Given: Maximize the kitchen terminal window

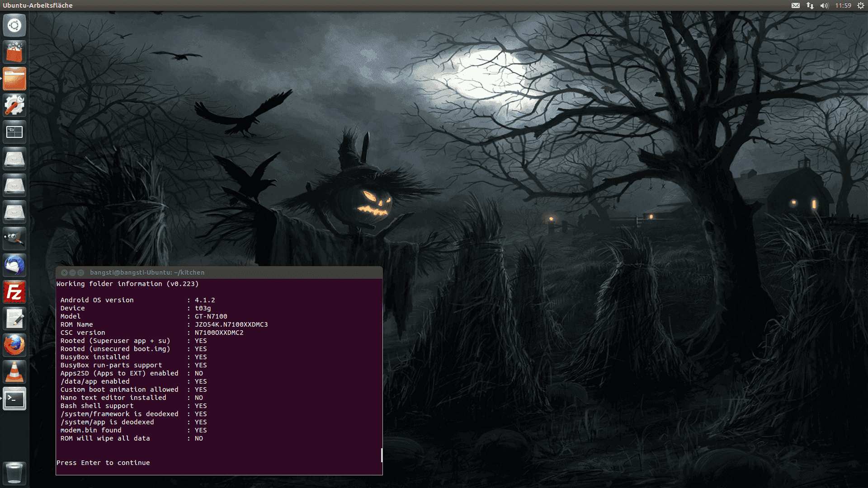Looking at the screenshot, I should tap(80, 272).
